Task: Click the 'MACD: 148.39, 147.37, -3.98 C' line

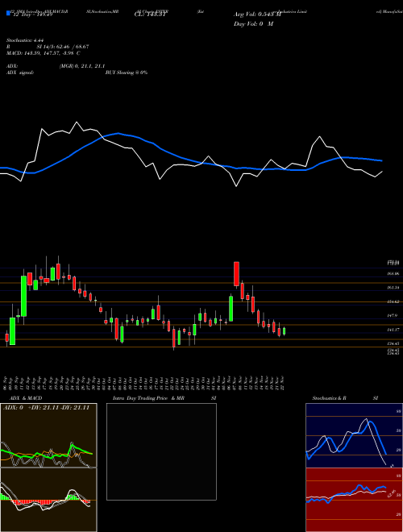Action: (43, 53)
